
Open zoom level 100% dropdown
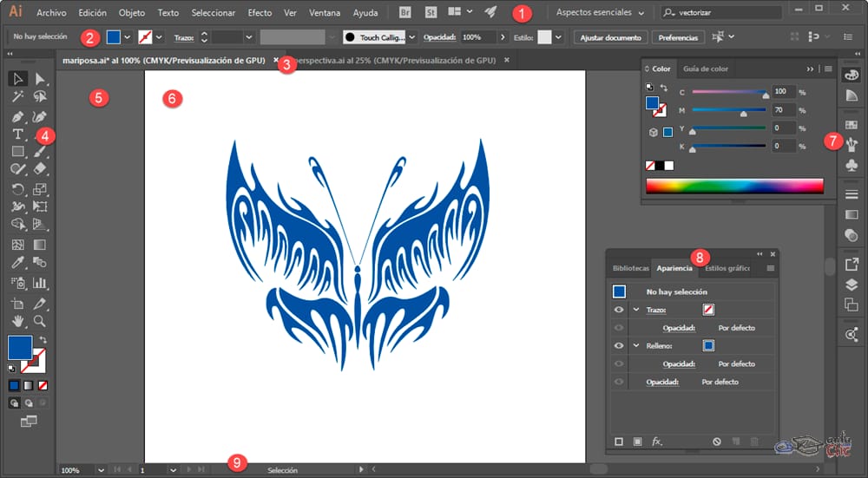tap(101, 470)
